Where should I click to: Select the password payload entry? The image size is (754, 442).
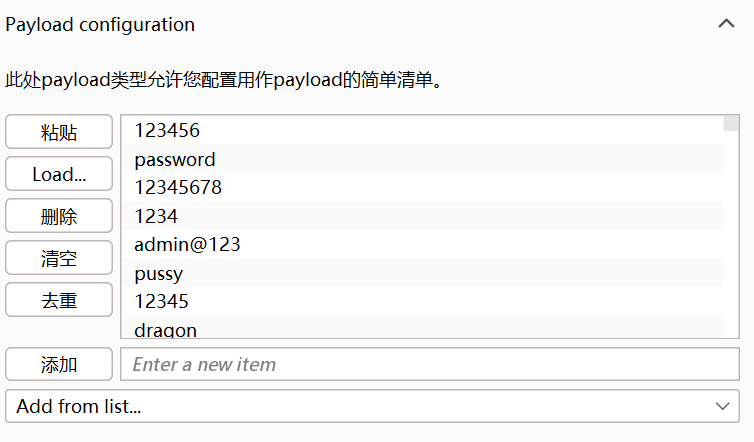coord(422,159)
